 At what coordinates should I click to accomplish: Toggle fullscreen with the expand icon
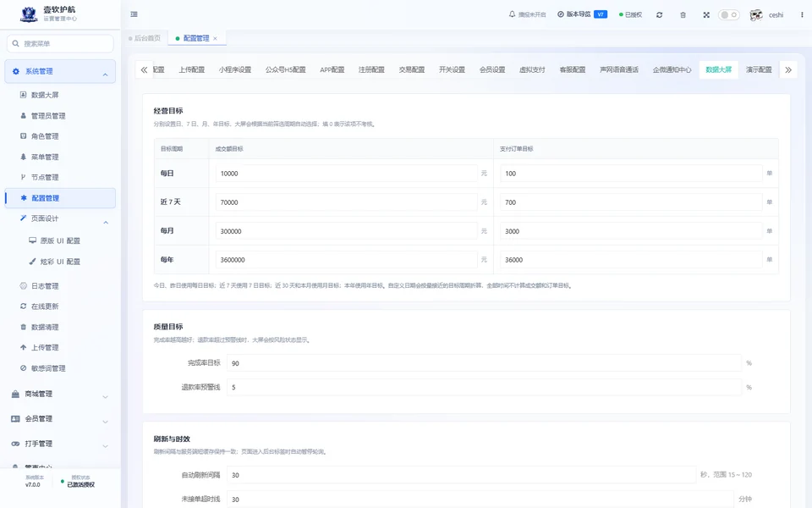[706, 15]
